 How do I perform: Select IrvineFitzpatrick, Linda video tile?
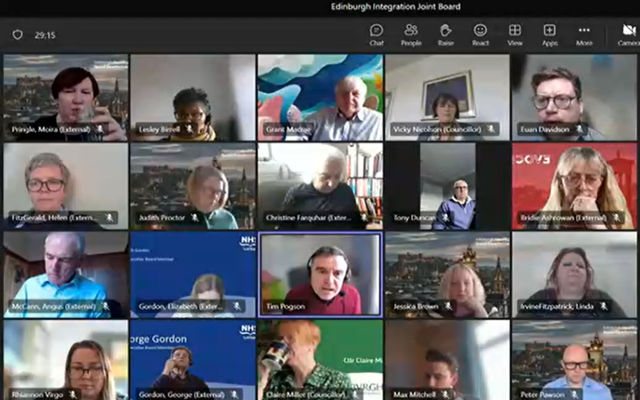pyautogui.click(x=574, y=275)
